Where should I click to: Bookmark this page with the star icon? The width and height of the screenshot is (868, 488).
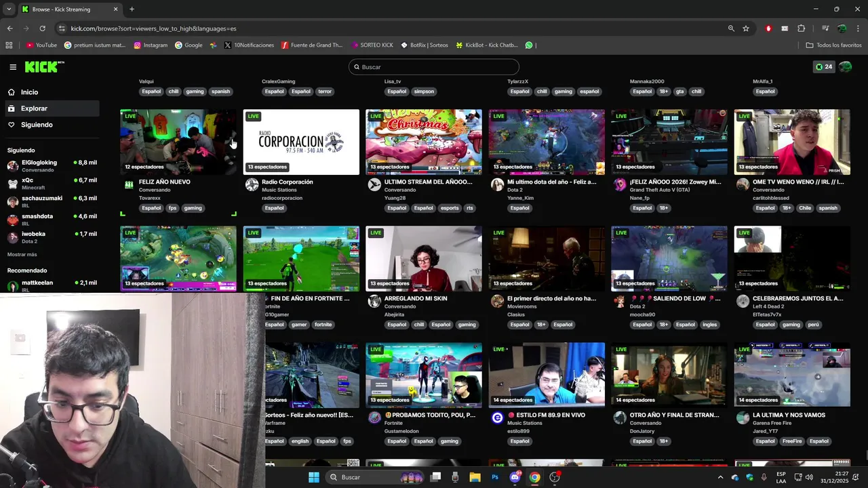pyautogui.click(x=746, y=28)
